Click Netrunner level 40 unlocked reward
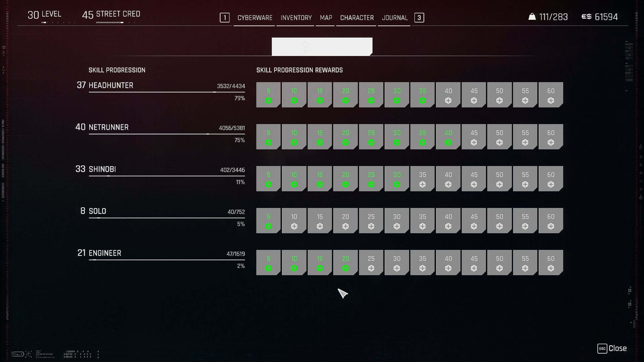This screenshot has width=644, height=362. point(448,137)
